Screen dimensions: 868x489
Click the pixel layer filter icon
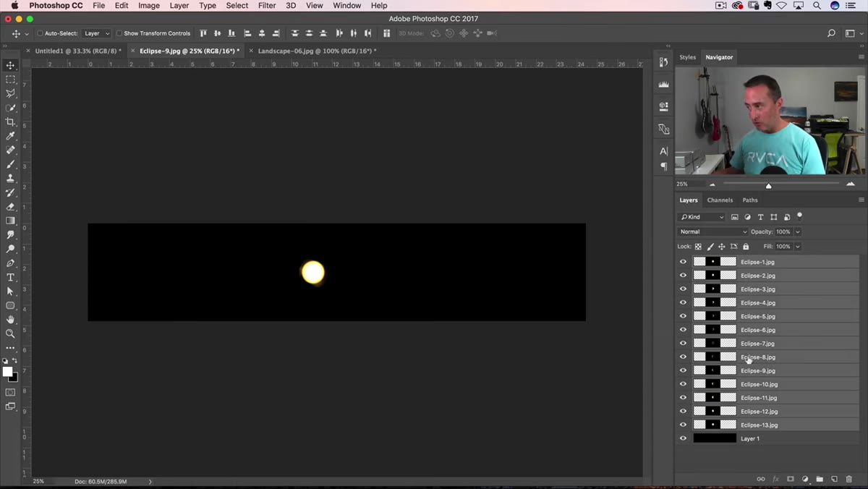(735, 217)
